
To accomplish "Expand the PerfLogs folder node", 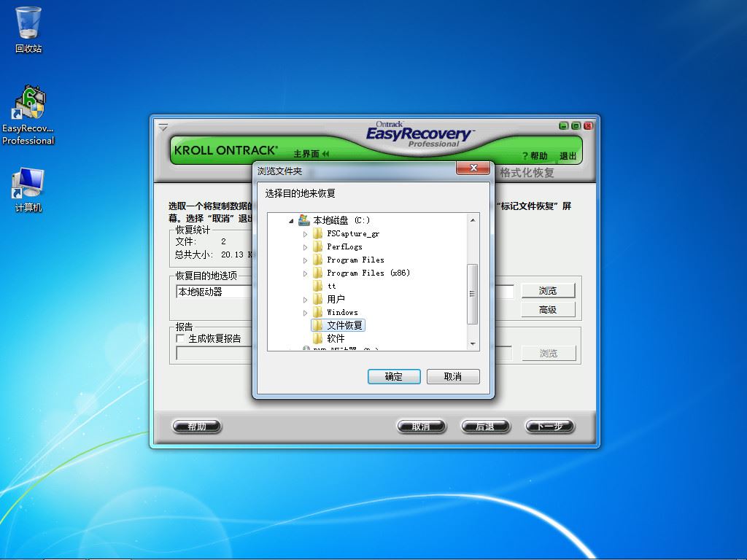I will (305, 247).
